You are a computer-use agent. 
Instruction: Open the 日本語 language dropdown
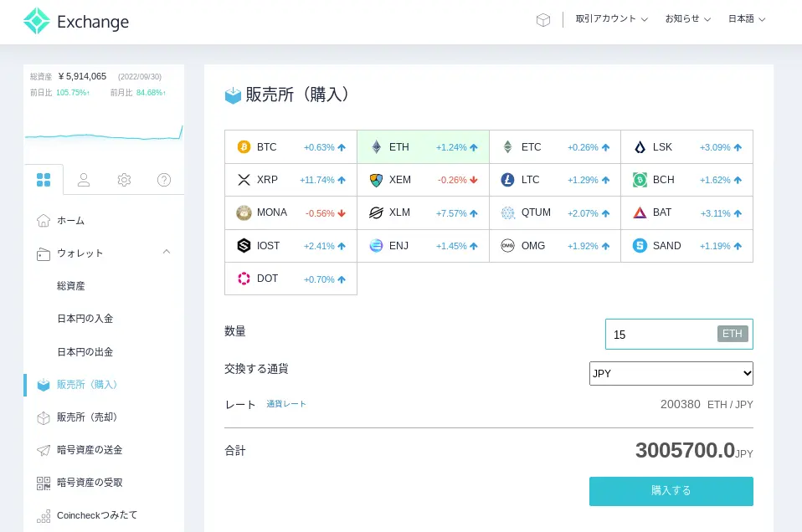click(x=746, y=19)
